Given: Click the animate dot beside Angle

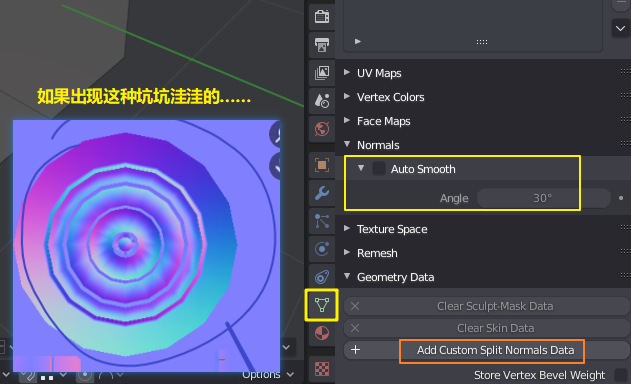Looking at the screenshot, I should (x=621, y=198).
